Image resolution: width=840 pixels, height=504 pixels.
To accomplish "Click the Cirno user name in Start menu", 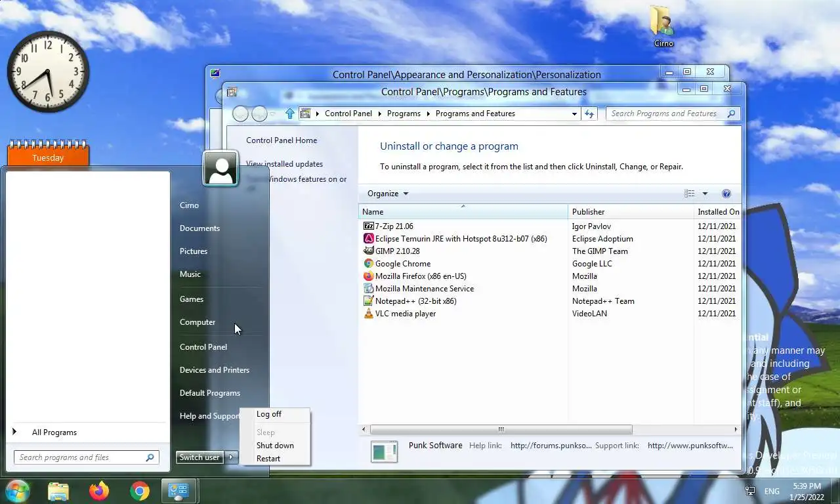I will pos(189,205).
